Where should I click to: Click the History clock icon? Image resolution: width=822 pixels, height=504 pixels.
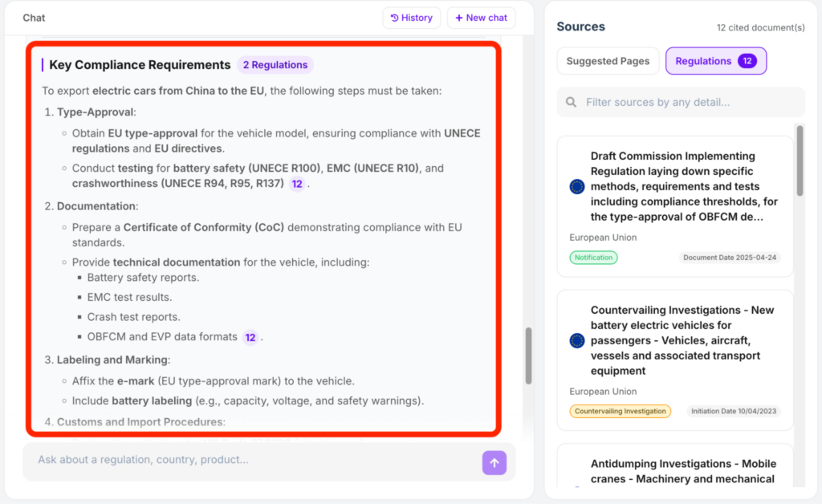click(395, 18)
